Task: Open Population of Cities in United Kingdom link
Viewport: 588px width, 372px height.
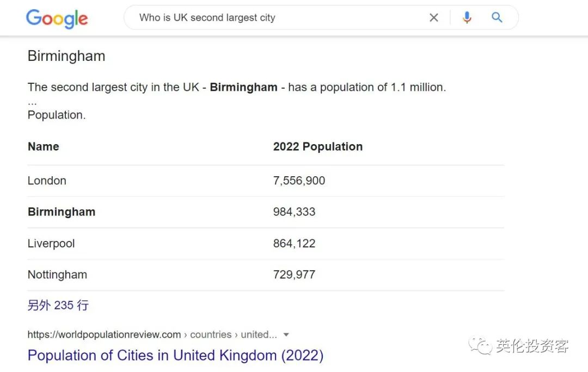Action: tap(175, 356)
